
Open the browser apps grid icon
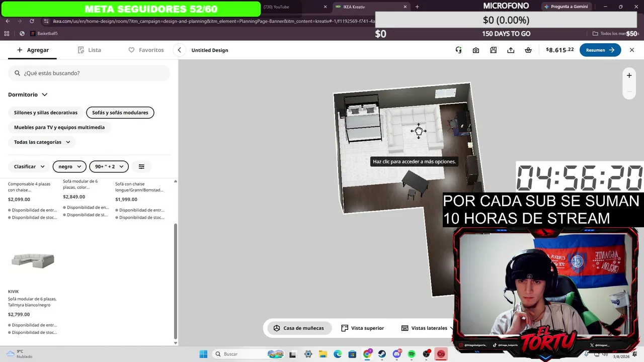(x=7, y=34)
